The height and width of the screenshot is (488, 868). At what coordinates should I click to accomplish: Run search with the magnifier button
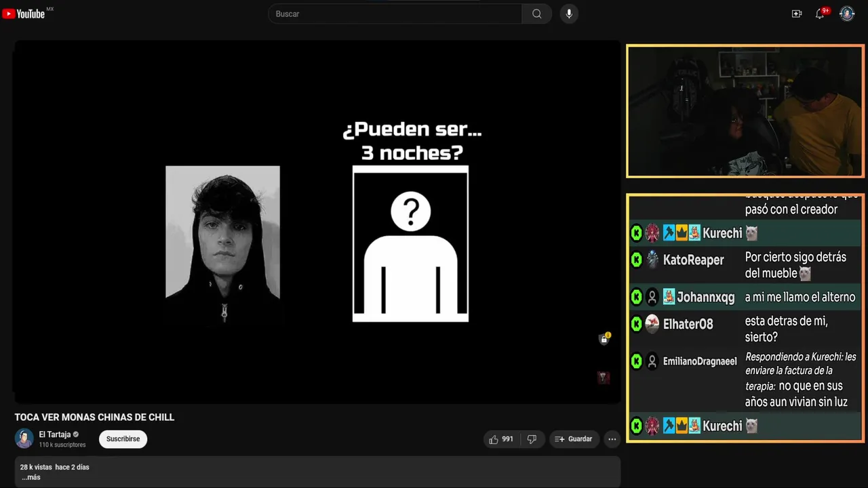(537, 14)
